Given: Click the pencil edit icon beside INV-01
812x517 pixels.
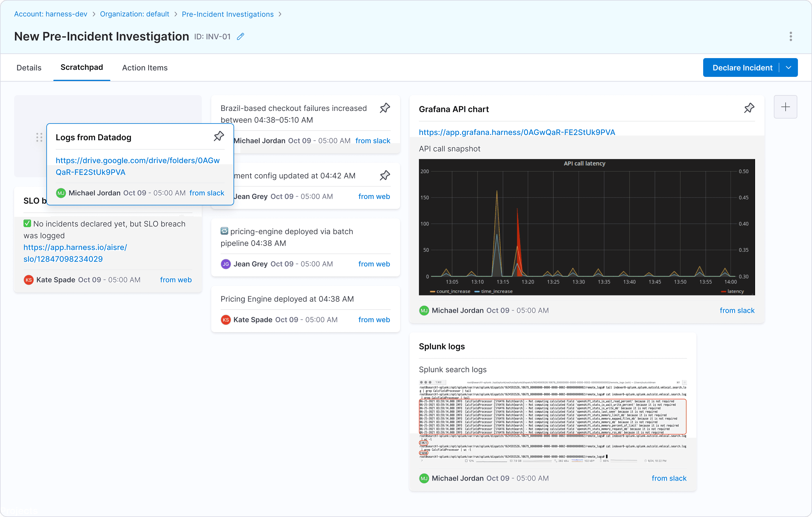Looking at the screenshot, I should tap(240, 36).
